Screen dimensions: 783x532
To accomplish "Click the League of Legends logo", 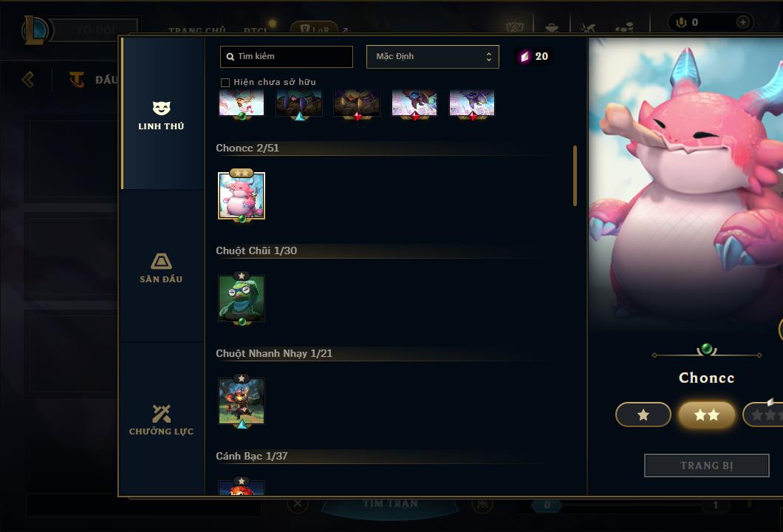I will [35, 30].
